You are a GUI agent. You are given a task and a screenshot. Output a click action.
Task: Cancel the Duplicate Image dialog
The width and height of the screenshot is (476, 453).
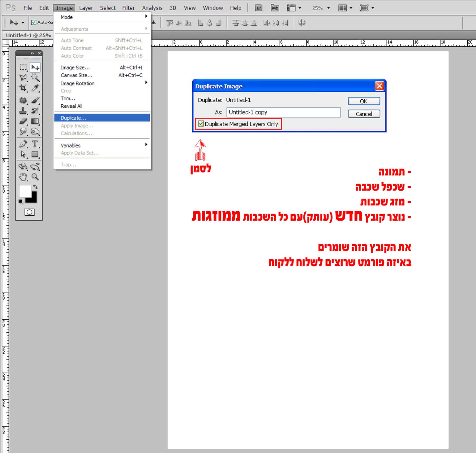point(364,114)
